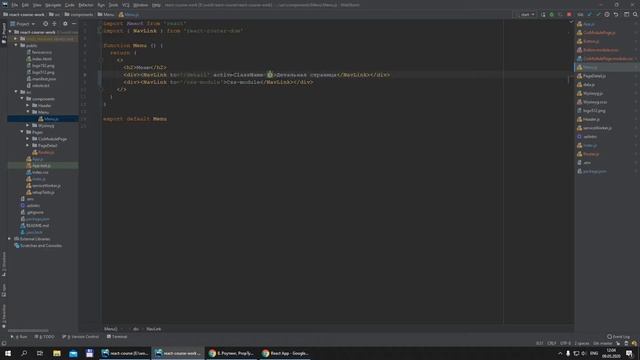This screenshot has width=640, height=360.
Task: Open File Explorer from taskbar
Action: point(57,353)
